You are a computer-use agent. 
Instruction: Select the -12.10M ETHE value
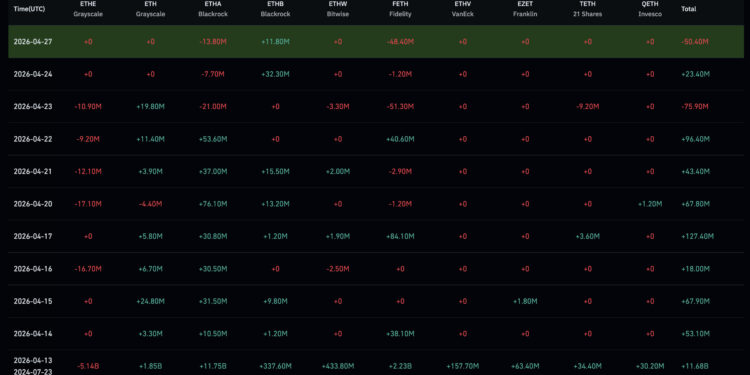tap(88, 171)
